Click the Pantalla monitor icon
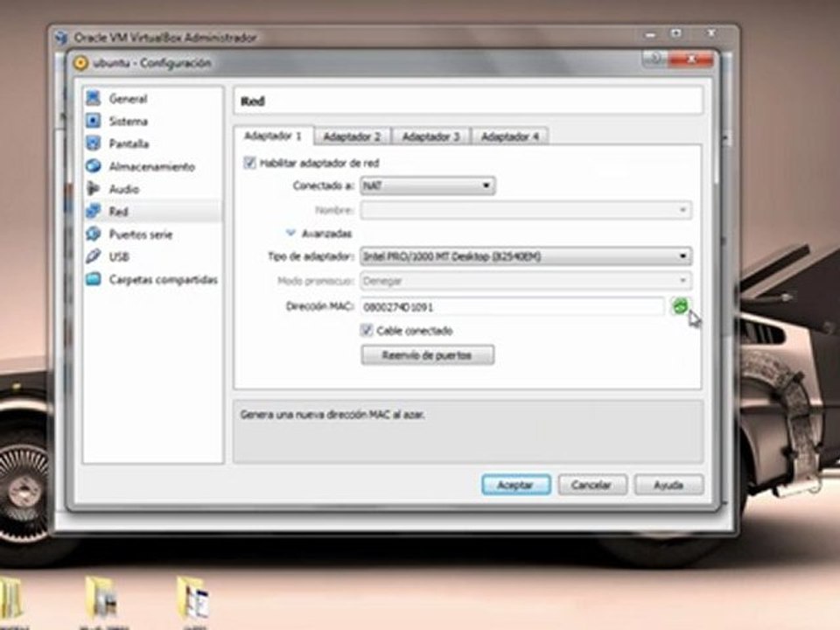 [94, 143]
